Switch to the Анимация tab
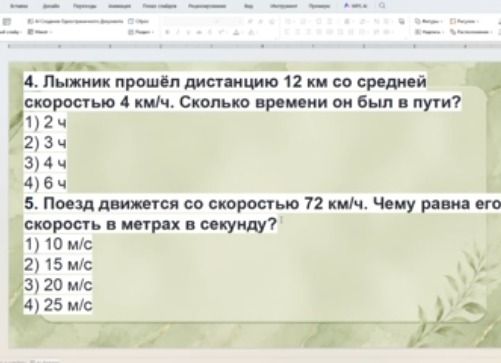The width and height of the screenshot is (501, 363). [x=119, y=6]
